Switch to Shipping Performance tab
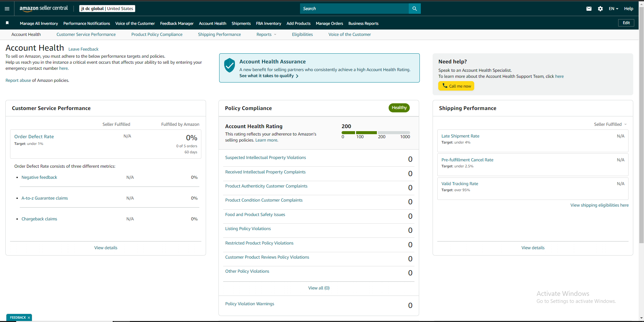 pyautogui.click(x=219, y=35)
